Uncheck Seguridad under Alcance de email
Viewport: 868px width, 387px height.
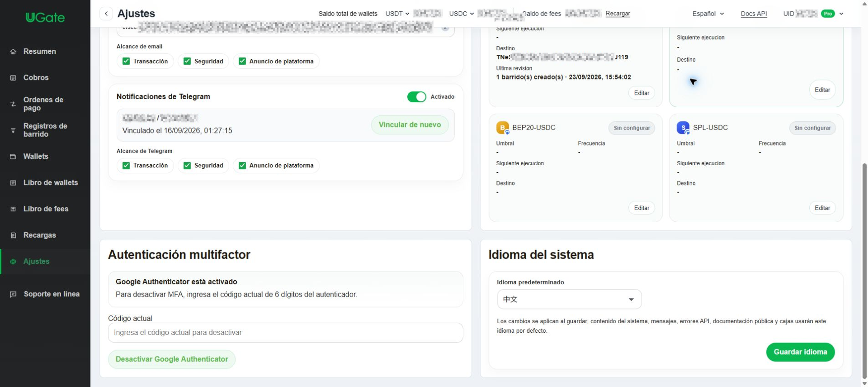187,61
